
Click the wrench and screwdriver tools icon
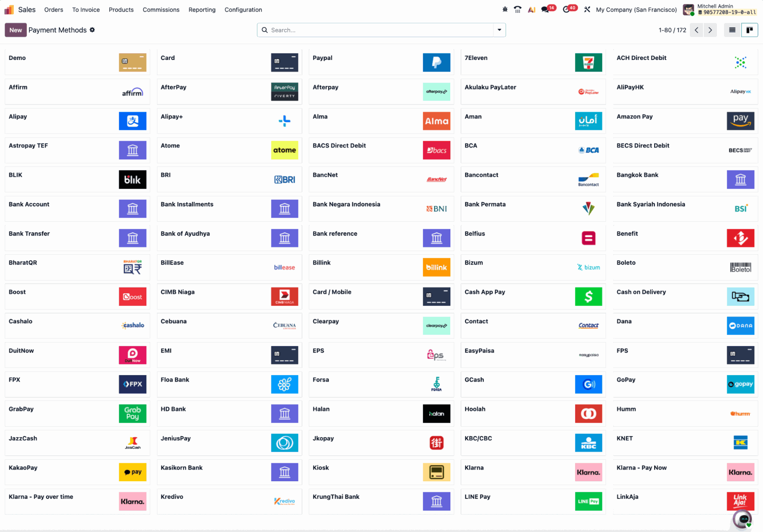(x=587, y=10)
